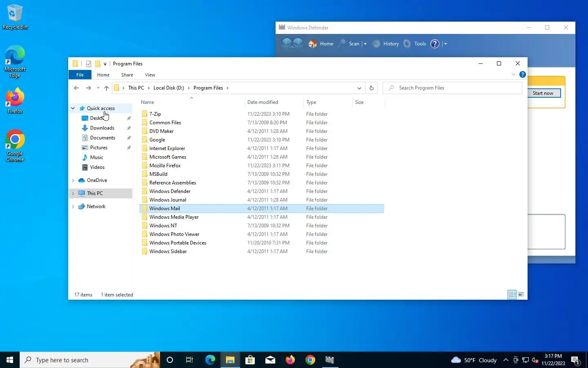Select the Windows Defender folder row
Screen dimensions: 588x368
click(x=262, y=191)
